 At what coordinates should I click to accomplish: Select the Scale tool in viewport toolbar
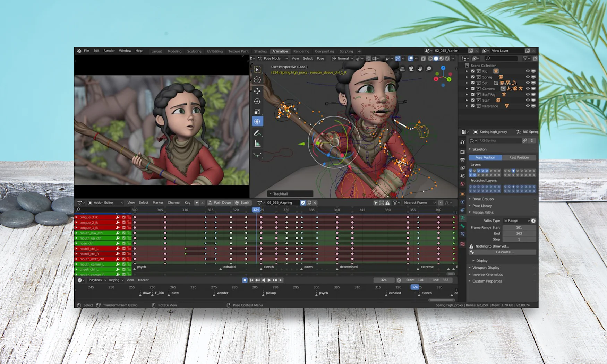pyautogui.click(x=257, y=112)
